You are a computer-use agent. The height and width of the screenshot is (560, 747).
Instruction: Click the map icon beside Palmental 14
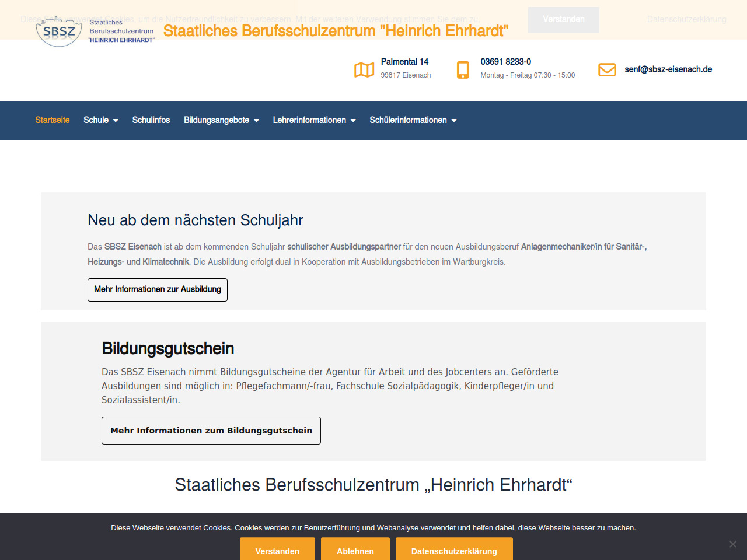pyautogui.click(x=364, y=70)
